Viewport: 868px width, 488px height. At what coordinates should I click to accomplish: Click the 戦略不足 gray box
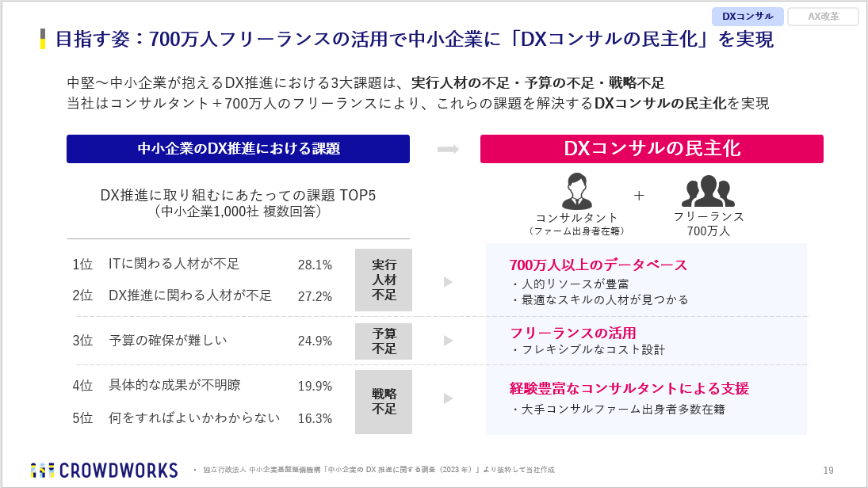pyautogui.click(x=384, y=402)
